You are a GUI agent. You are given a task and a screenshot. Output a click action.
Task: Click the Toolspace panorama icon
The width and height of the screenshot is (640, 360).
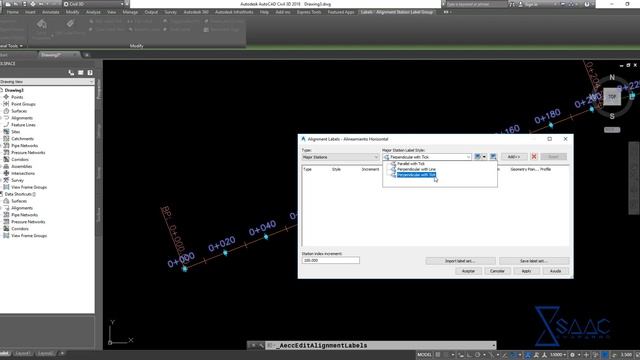pyautogui.click(x=80, y=73)
